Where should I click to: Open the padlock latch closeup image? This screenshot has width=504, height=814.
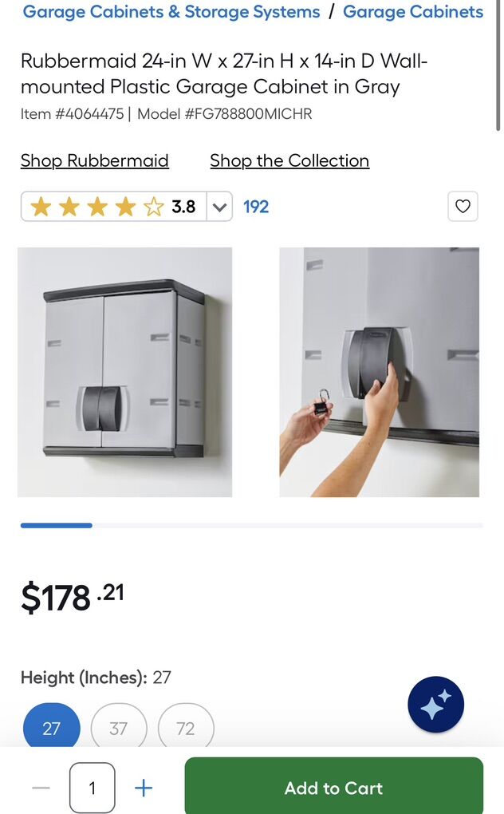(379, 372)
